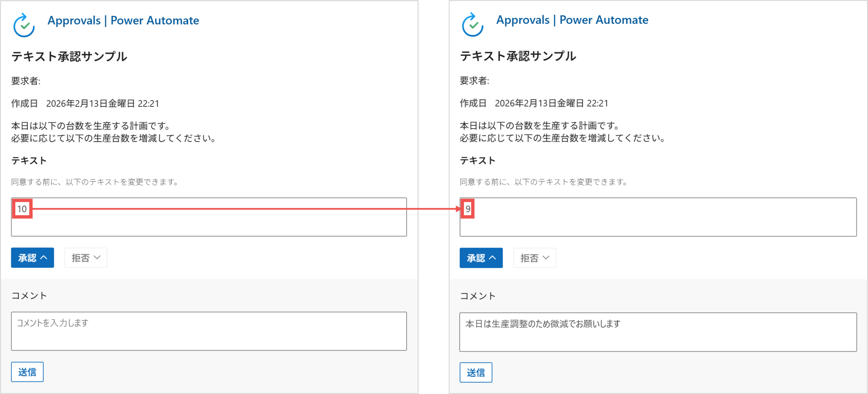Image resolution: width=868 pixels, height=394 pixels.
Task: Click the comment box mentioning 生産調整
Action: point(658,331)
